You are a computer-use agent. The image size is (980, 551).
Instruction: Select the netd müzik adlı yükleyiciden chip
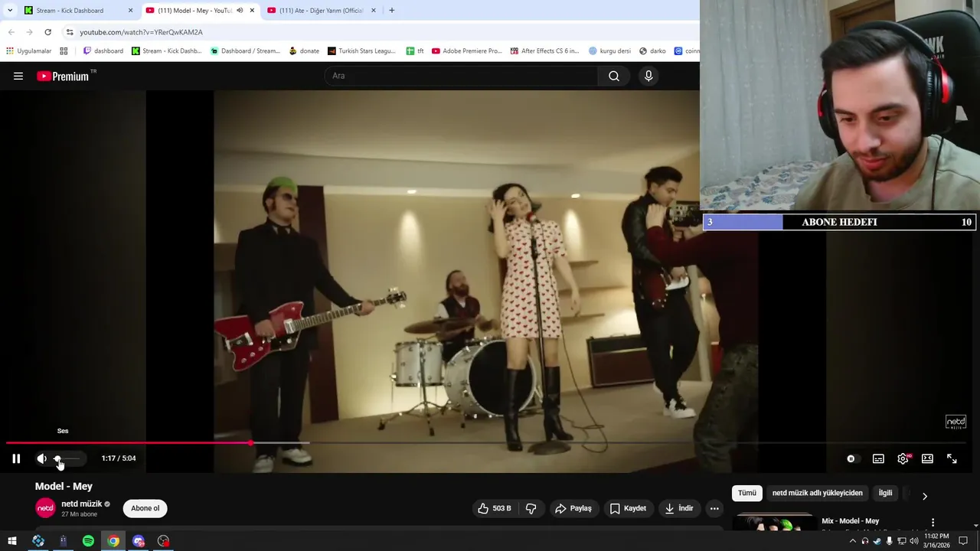pyautogui.click(x=817, y=494)
